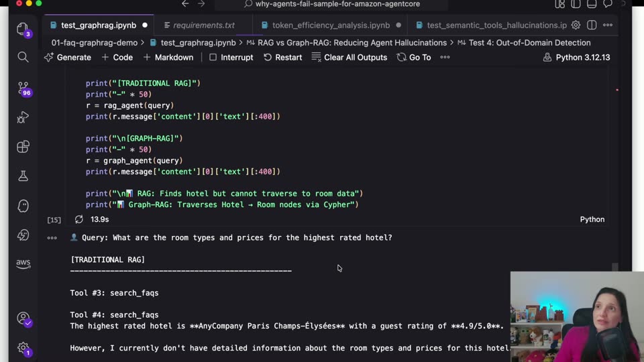Click the ghost-shaped icon in the activity bar

[x=23, y=206]
